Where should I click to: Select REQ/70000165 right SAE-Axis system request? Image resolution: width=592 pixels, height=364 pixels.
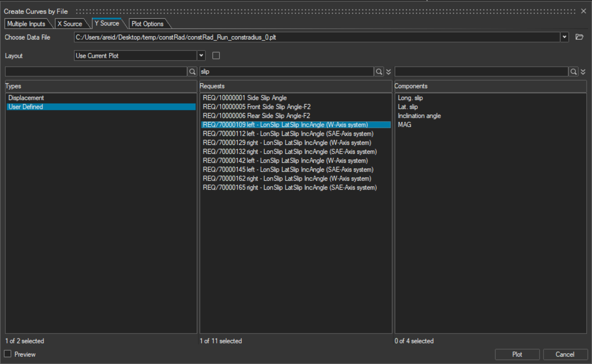pos(296,187)
